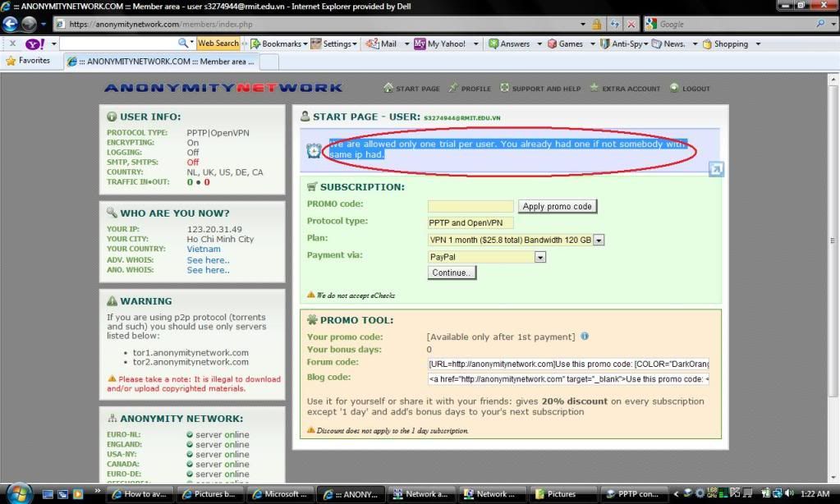This screenshot has width=840, height=504.
Task: Click the AnonymityNetwork logo
Action: coord(223,88)
